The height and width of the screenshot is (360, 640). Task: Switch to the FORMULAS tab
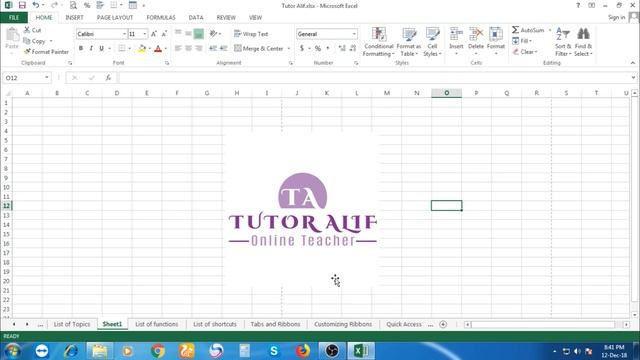[x=161, y=18]
